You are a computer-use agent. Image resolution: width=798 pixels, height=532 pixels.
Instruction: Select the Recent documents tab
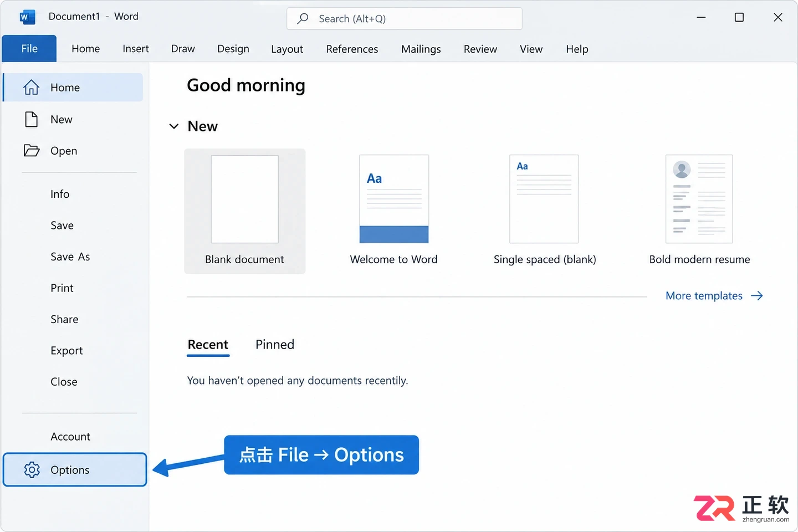208,345
